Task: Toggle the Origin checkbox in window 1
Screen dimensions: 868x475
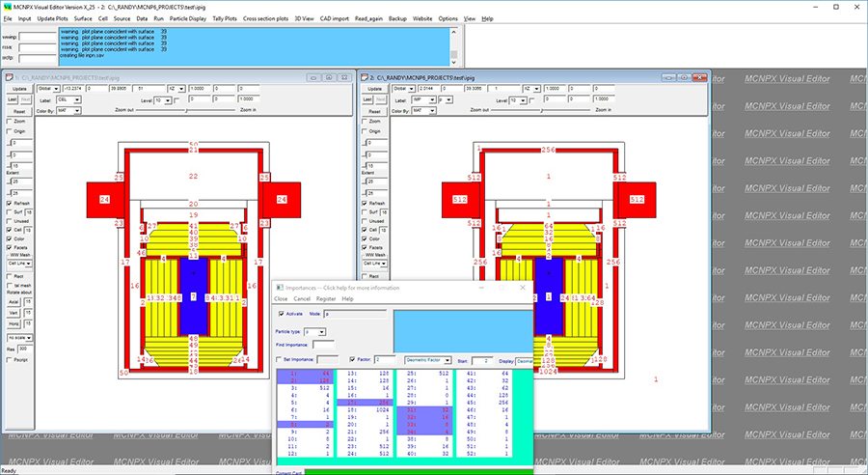Action: 10,131
